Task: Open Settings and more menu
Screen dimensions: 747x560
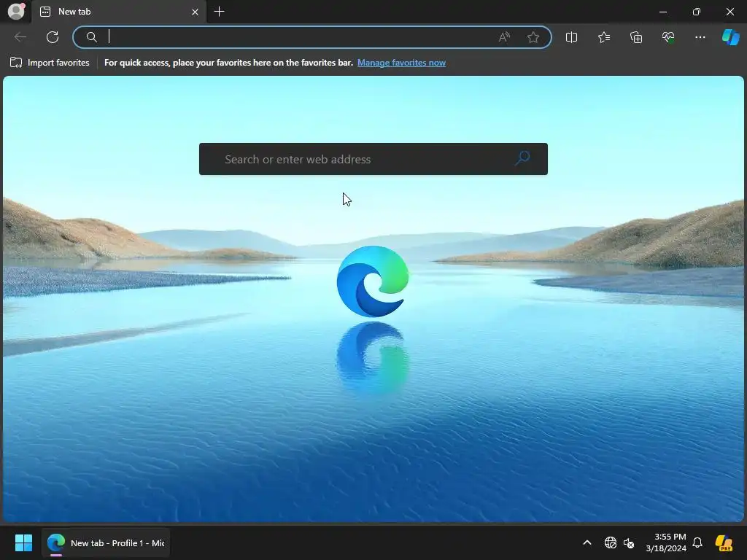Action: tap(700, 37)
